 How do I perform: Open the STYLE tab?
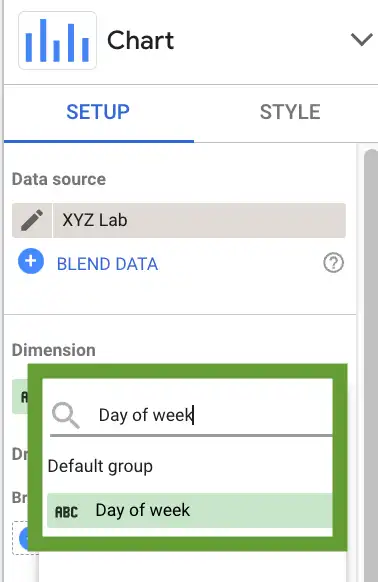(x=290, y=112)
